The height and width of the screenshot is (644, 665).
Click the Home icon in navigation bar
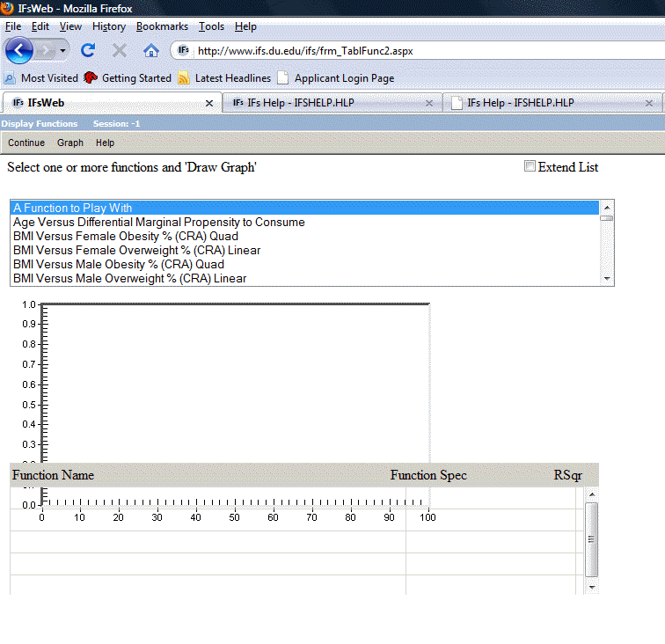(x=151, y=50)
